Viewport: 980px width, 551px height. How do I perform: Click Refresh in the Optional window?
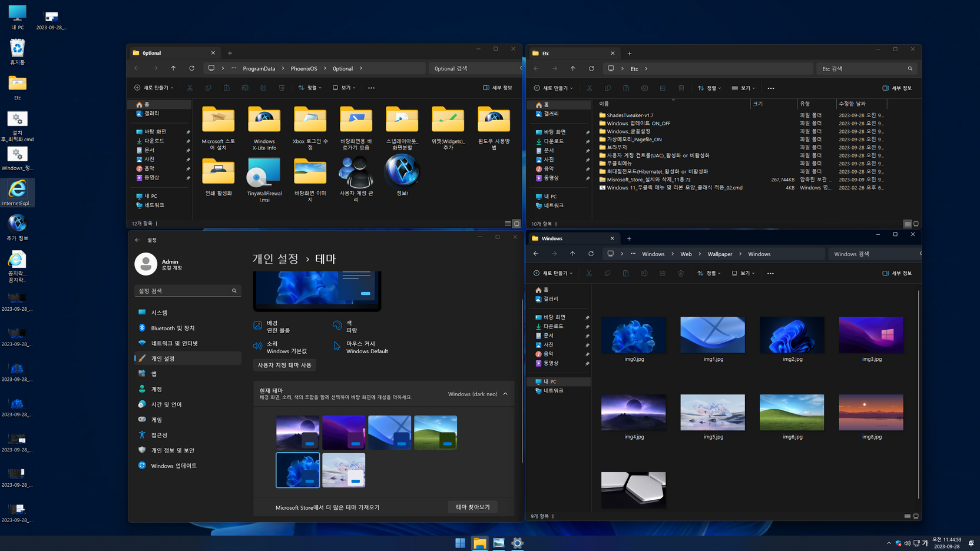[x=191, y=68]
